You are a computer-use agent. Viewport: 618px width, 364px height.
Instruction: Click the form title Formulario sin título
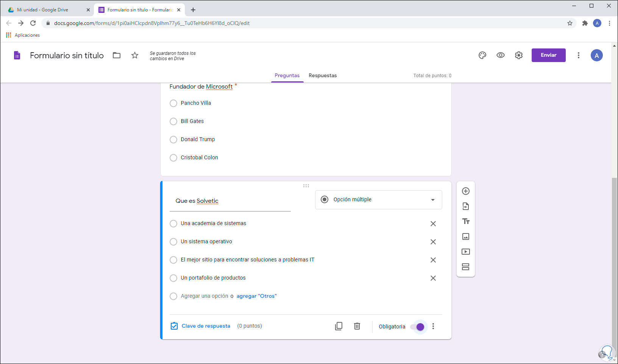tap(67, 55)
